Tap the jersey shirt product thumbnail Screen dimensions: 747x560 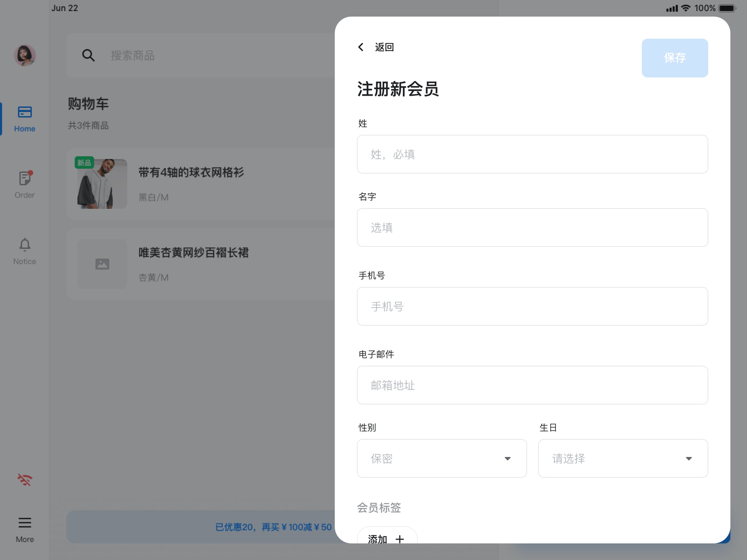102,184
